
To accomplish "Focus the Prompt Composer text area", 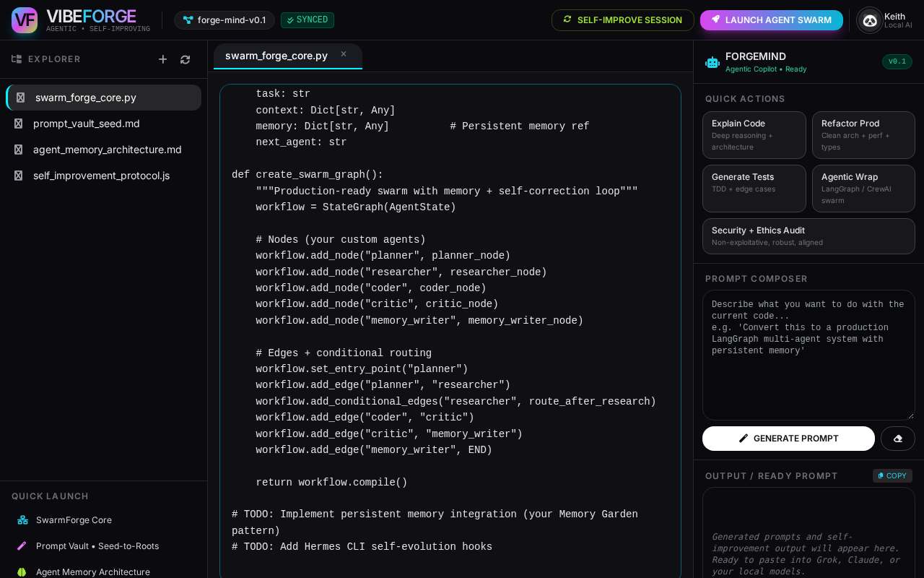I will click(x=808, y=355).
